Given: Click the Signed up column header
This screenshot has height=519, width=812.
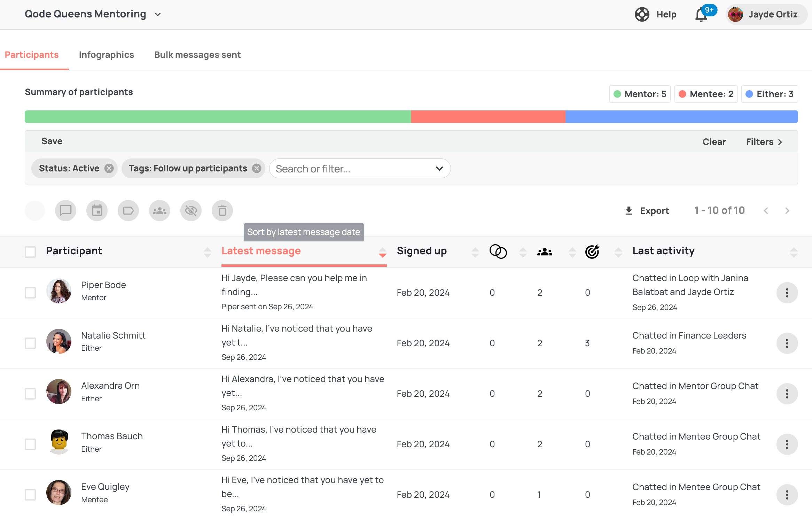Looking at the screenshot, I should pos(422,251).
